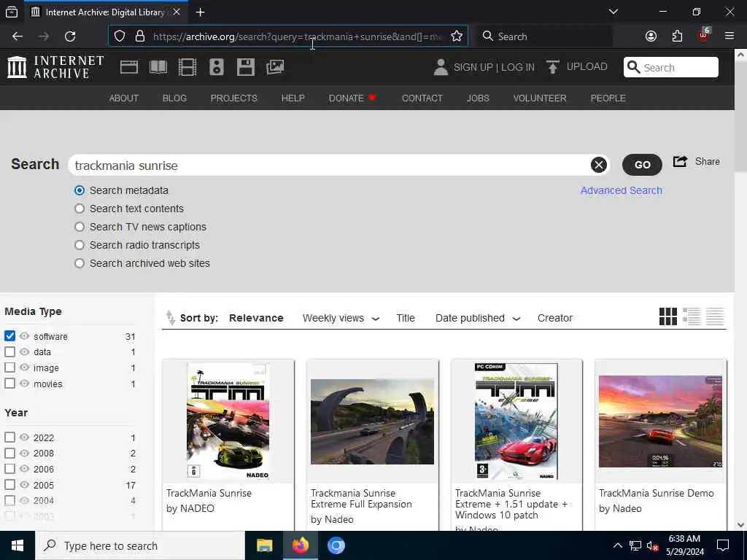
Task: Open File Explorer from the taskbar
Action: pyautogui.click(x=264, y=545)
